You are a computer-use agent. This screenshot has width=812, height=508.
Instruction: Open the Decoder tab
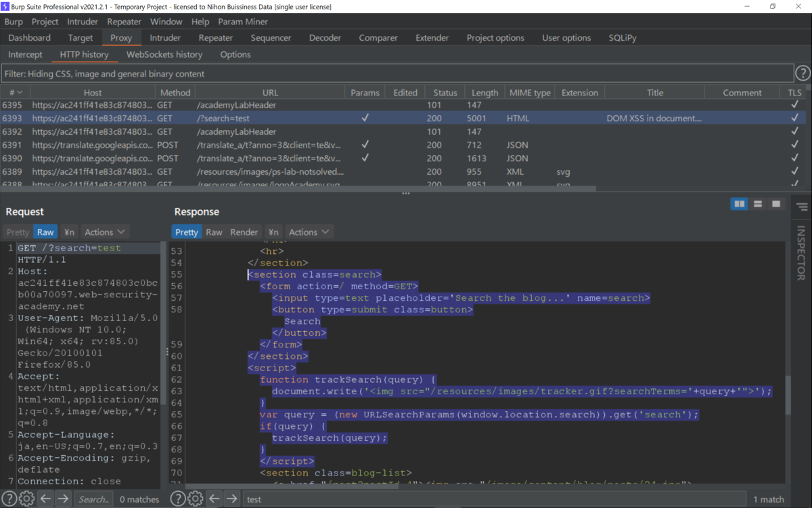(325, 37)
